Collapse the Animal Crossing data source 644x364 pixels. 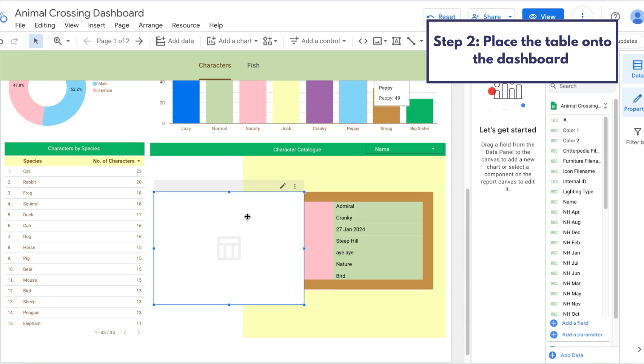[605, 106]
